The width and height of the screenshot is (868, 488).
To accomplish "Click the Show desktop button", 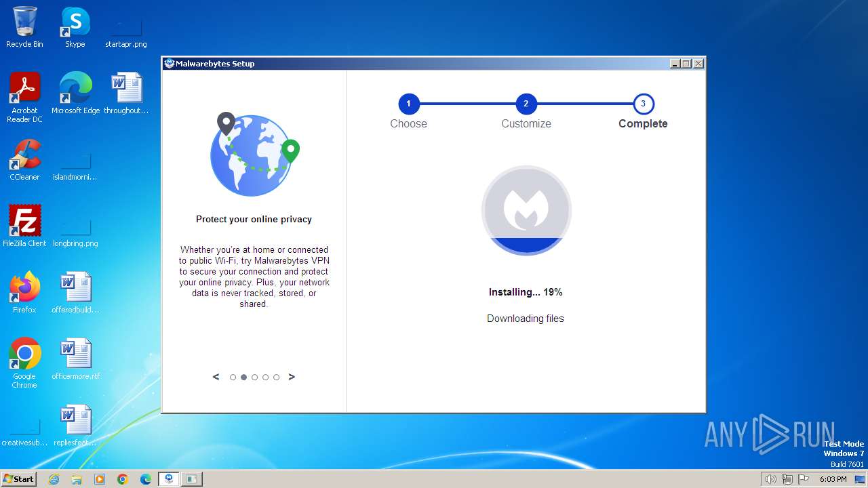I will 861,479.
